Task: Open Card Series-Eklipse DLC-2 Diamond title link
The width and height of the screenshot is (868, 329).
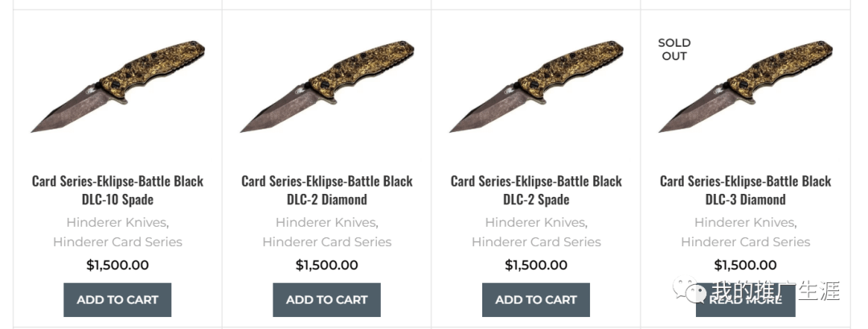Action: click(326, 190)
